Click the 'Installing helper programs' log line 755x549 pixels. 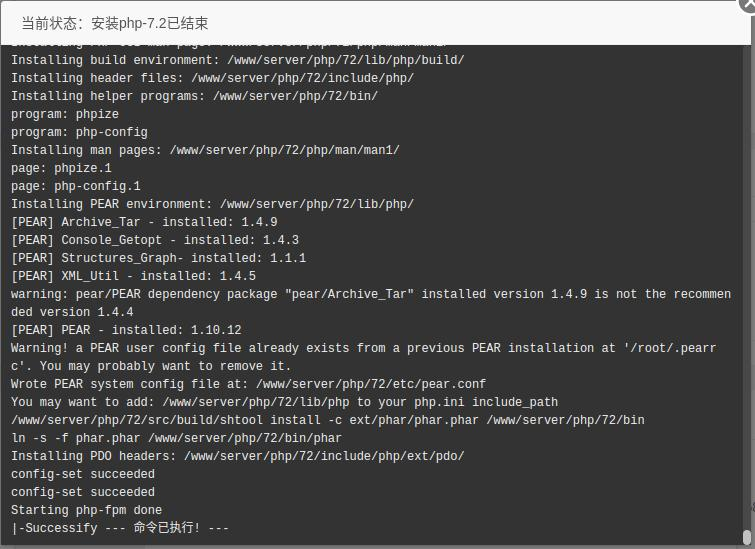click(x=195, y=96)
